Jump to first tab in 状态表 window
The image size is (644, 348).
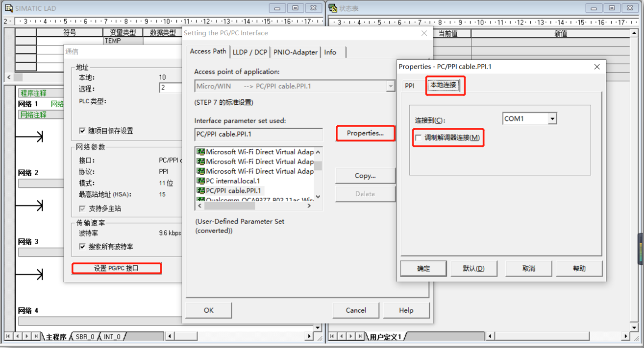pyautogui.click(x=333, y=337)
